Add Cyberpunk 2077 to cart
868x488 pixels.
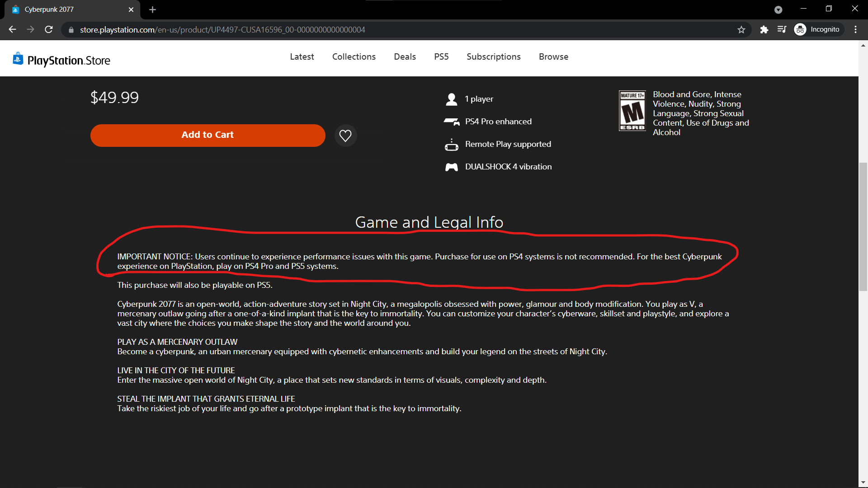(208, 135)
